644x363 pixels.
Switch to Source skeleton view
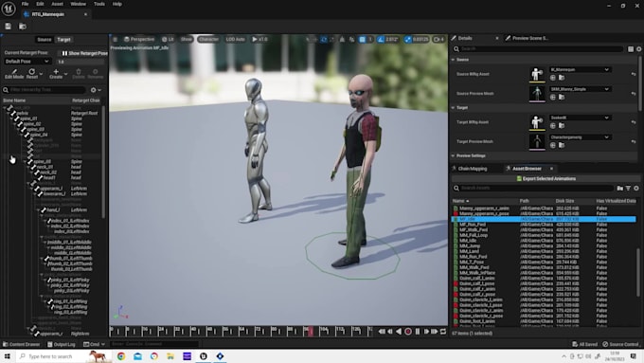44,40
